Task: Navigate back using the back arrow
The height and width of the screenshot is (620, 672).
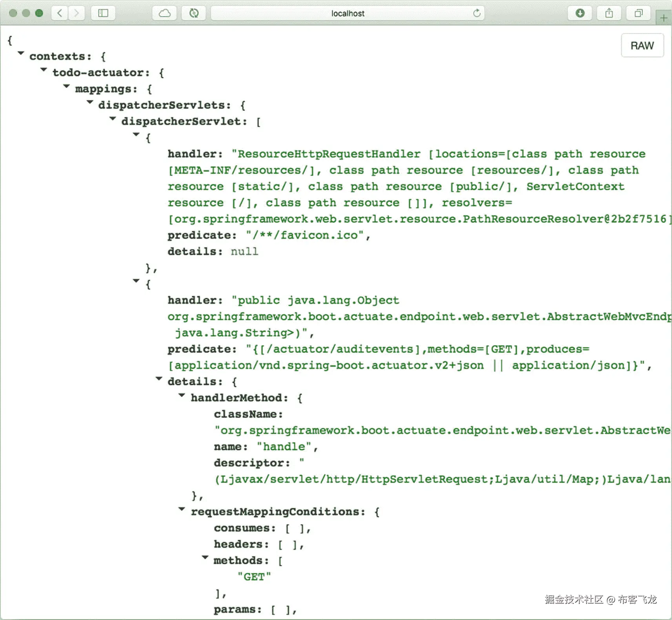Action: tap(59, 13)
